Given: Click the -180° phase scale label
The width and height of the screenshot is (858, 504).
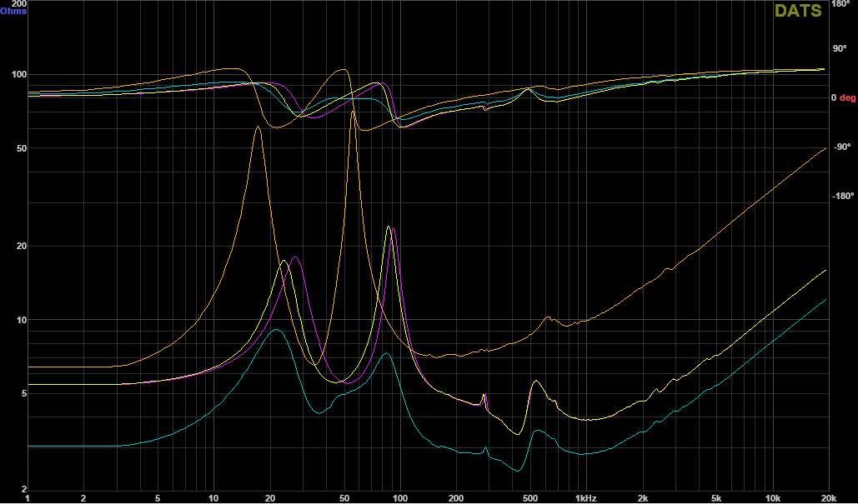Looking at the screenshot, I should click(845, 196).
